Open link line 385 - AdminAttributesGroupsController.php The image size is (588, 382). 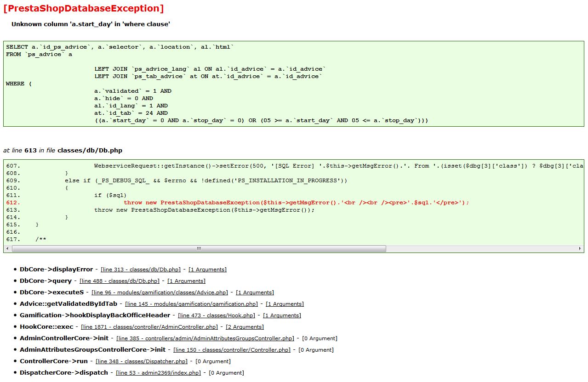coord(205,338)
